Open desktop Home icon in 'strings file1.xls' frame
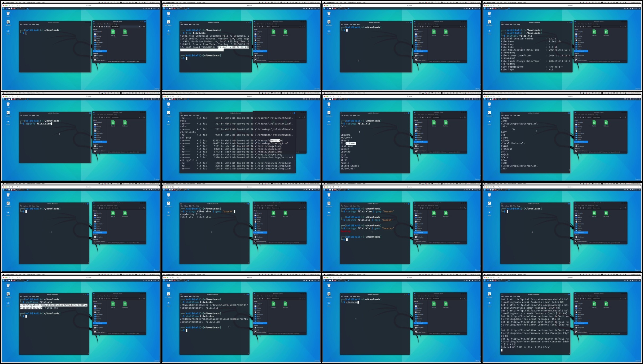This screenshot has width=643, height=364. point(329,122)
